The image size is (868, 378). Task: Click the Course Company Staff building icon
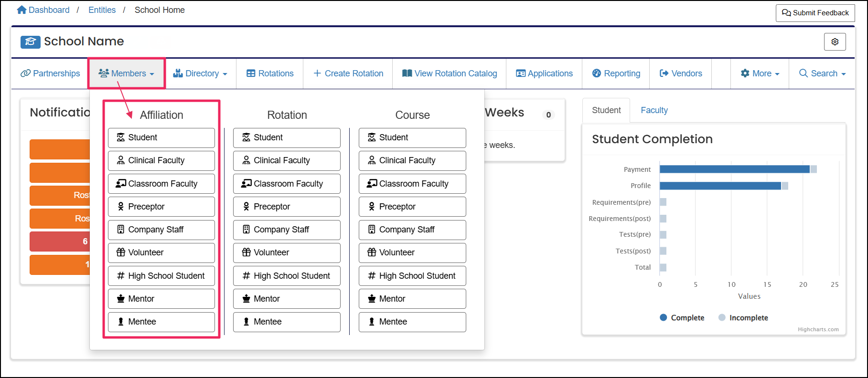click(x=372, y=230)
